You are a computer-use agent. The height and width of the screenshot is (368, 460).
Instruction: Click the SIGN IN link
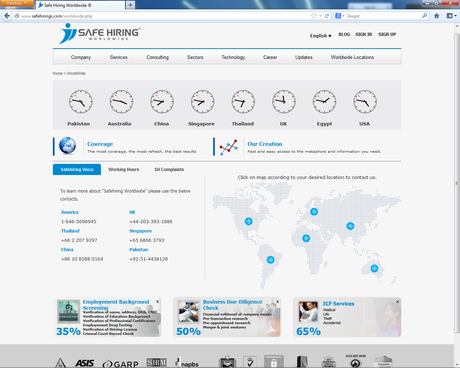pos(364,34)
